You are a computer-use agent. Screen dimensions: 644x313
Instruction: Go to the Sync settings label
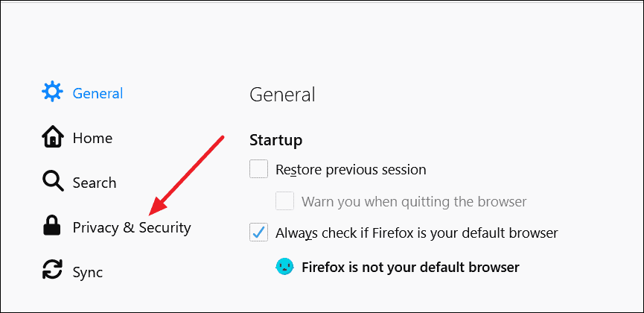(88, 272)
